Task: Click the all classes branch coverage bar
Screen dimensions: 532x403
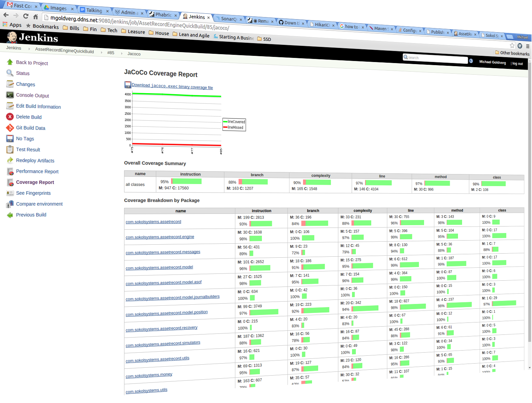Action: coord(253,182)
